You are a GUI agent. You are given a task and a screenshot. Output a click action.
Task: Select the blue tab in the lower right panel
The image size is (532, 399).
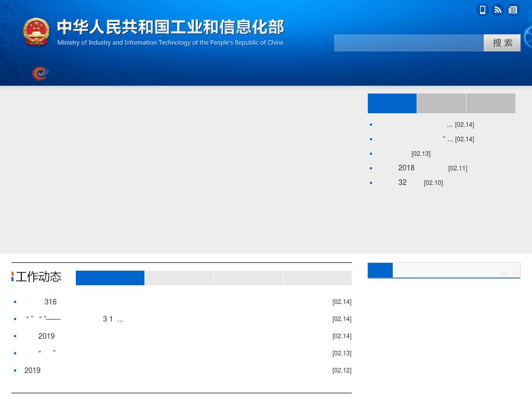coord(380,270)
